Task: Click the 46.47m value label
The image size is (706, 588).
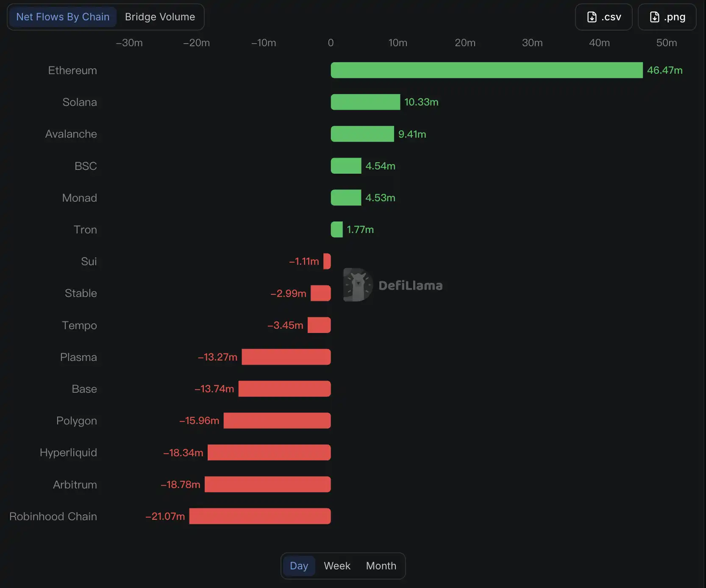Action: [x=664, y=70]
